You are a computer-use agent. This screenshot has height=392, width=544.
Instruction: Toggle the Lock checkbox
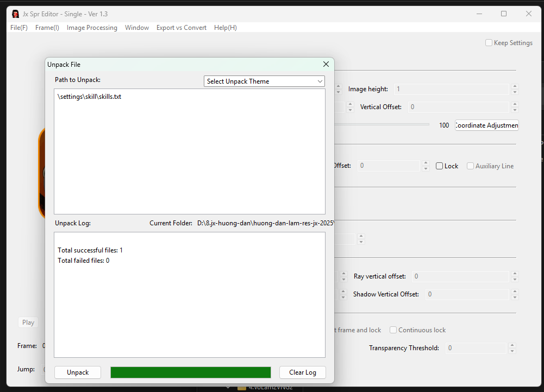point(439,166)
